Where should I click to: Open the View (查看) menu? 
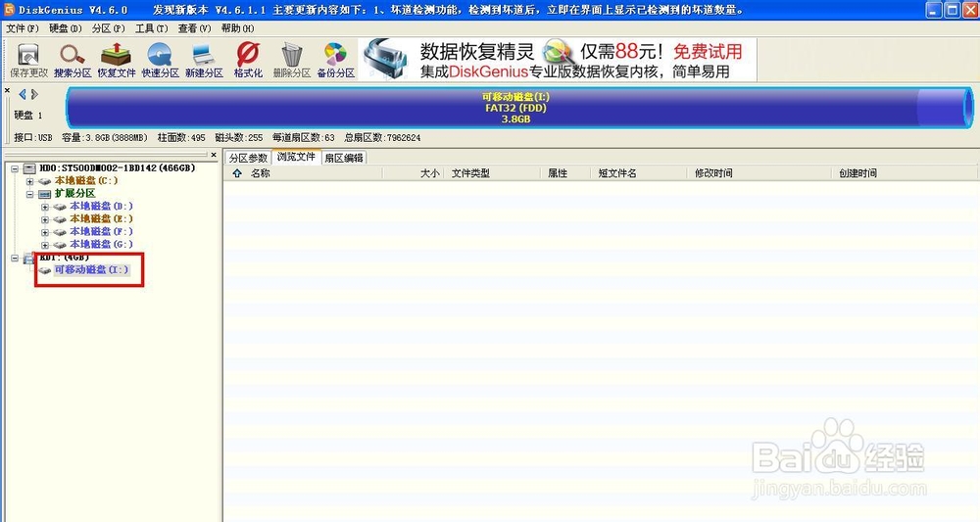point(194,28)
